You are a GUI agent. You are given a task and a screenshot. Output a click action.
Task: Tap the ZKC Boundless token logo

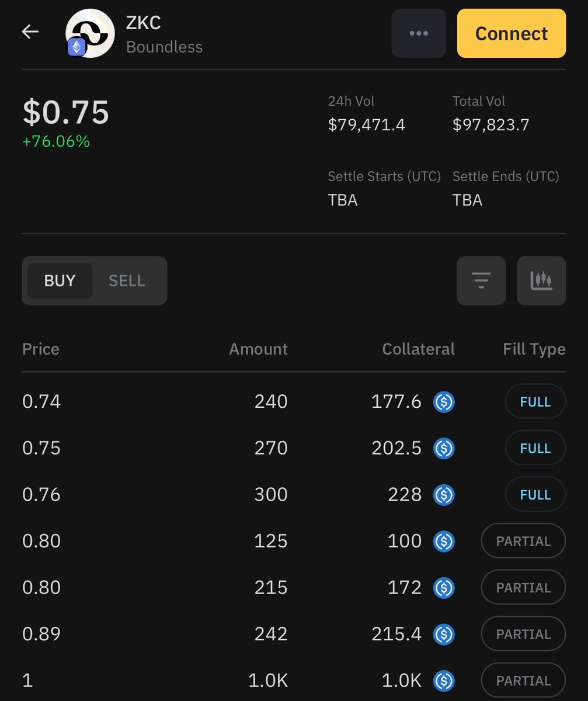(89, 33)
